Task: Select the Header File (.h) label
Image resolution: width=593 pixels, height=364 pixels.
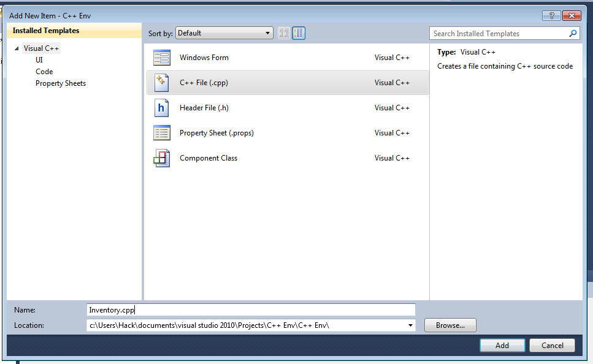Action: click(x=204, y=108)
